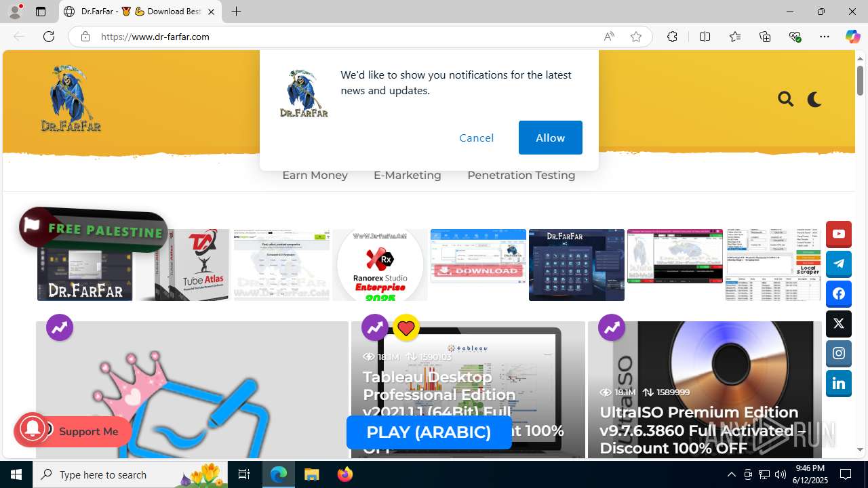
Task: Click the PLAY (ARABIC) button
Action: tap(429, 432)
